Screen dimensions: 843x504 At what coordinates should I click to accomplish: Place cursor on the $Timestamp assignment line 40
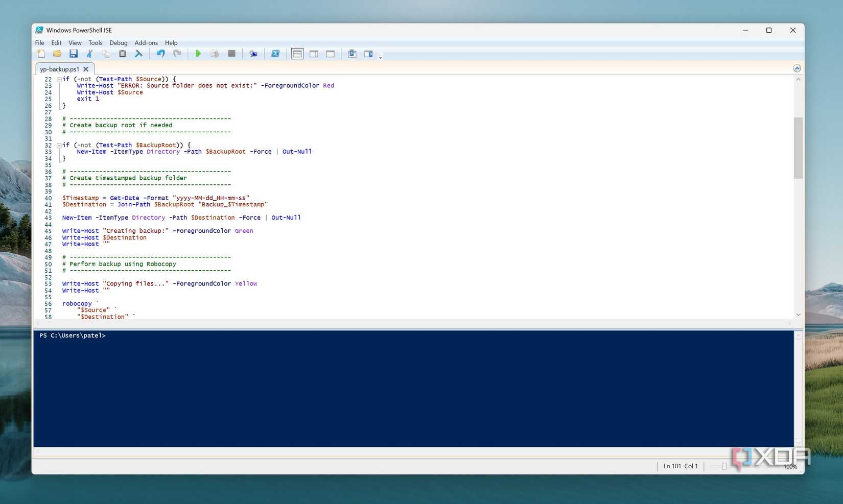tap(156, 198)
